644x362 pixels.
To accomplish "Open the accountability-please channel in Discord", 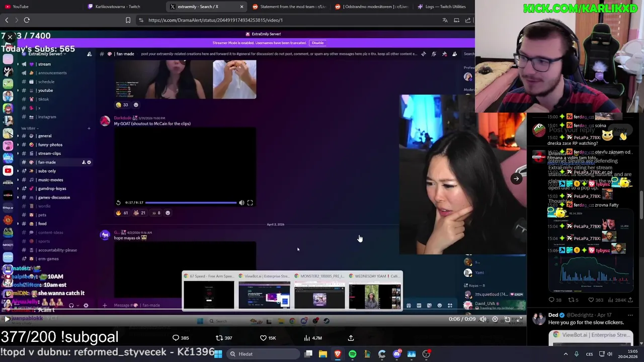I will [57, 250].
